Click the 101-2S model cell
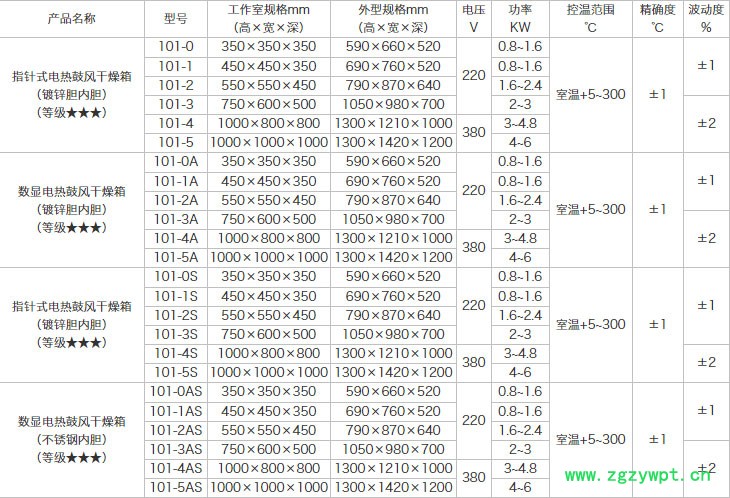730x498 pixels. click(176, 315)
